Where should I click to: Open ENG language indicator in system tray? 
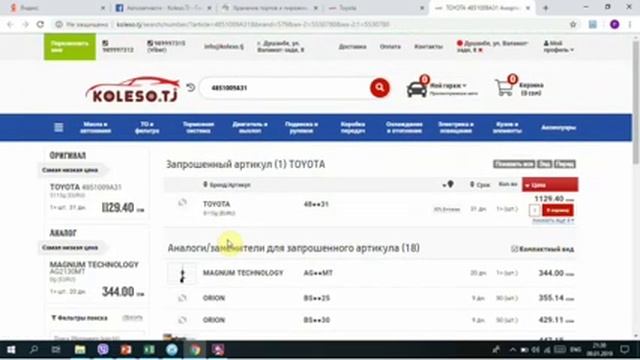[576, 350]
